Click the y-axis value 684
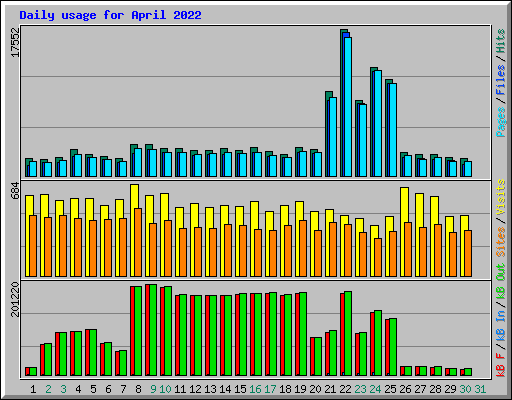This screenshot has width=512, height=400. click(x=15, y=191)
